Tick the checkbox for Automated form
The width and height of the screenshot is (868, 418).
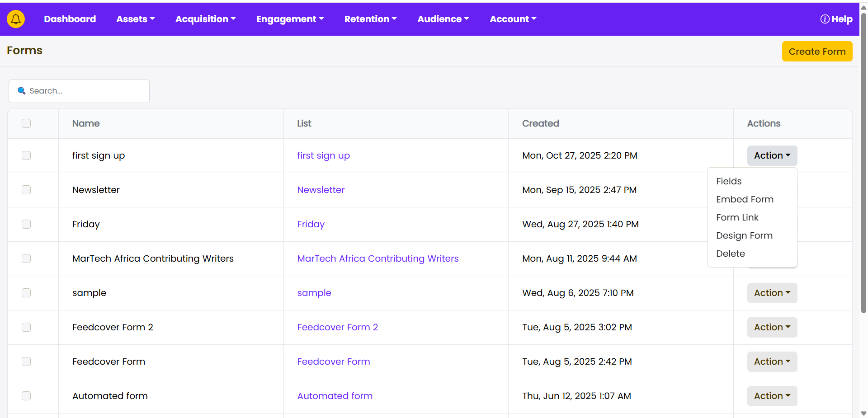pyautogui.click(x=26, y=396)
